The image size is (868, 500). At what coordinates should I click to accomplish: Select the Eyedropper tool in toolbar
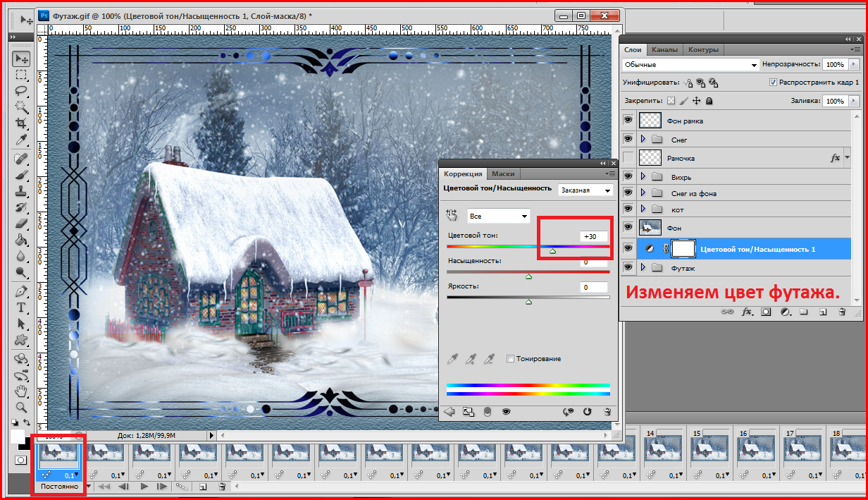(x=22, y=140)
